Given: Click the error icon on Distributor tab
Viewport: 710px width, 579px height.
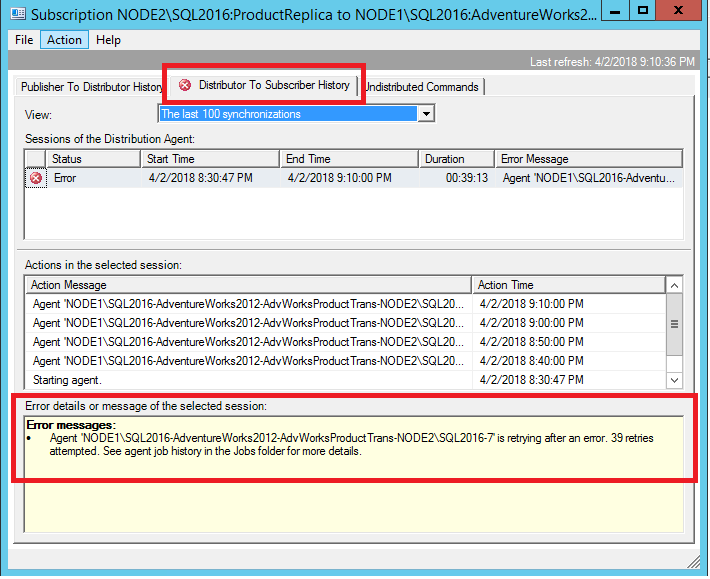Looking at the screenshot, I should pos(185,85).
